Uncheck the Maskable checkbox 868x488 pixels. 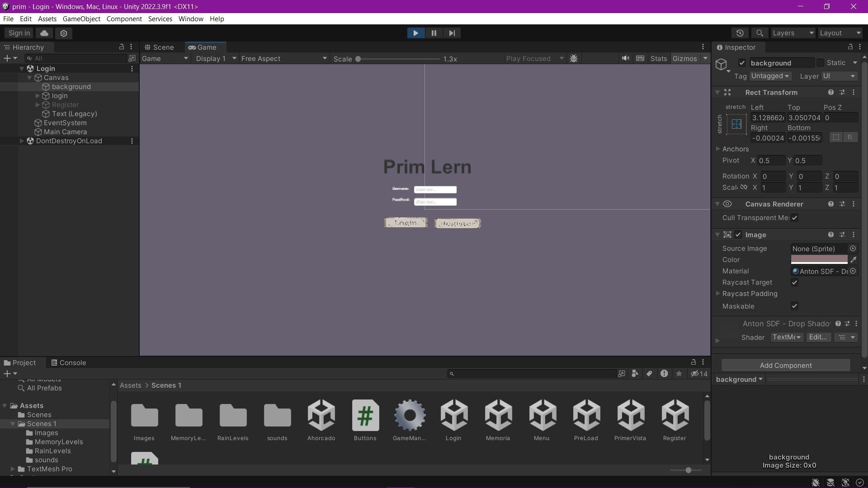click(x=794, y=306)
